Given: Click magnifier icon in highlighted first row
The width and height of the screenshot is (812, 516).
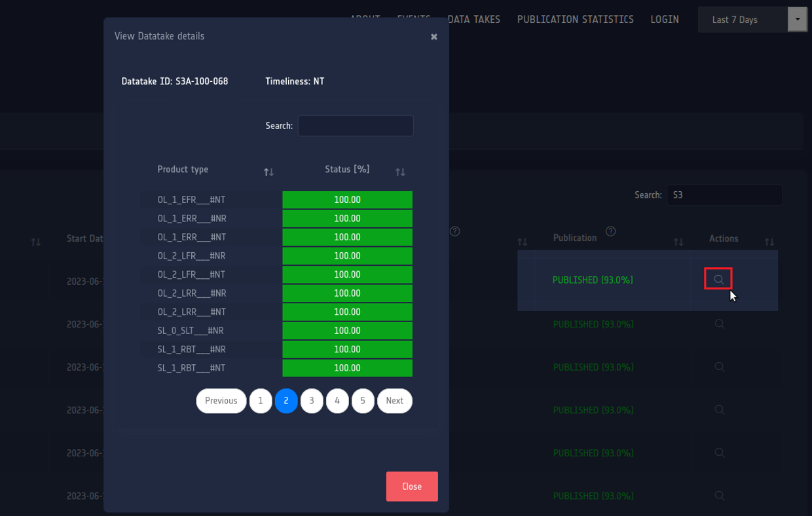Looking at the screenshot, I should [x=718, y=279].
